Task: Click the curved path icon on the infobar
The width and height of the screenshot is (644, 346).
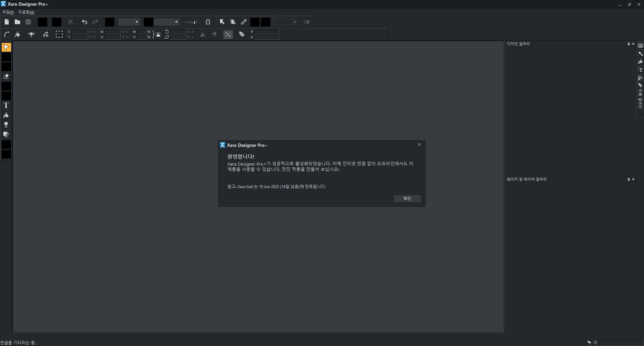Action: (7, 34)
